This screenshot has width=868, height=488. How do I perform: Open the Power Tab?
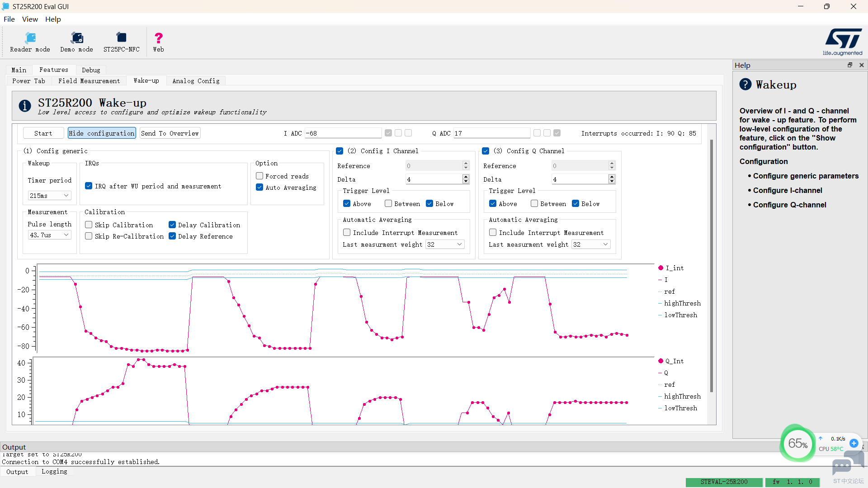[x=28, y=81]
